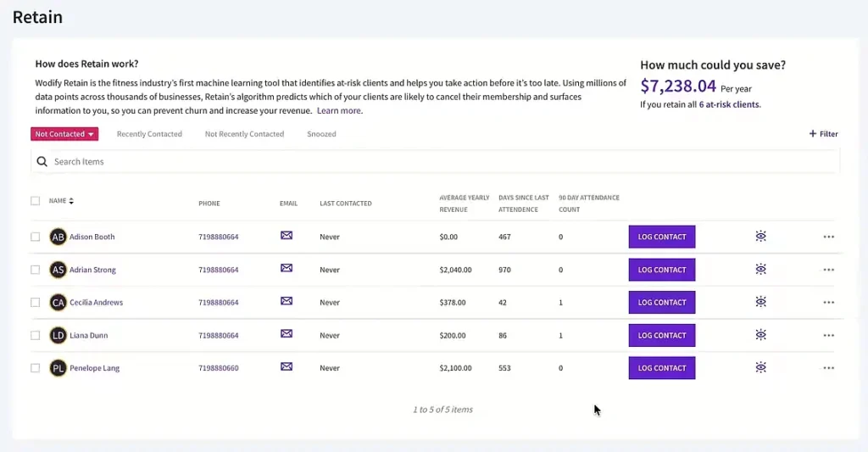Viewport: 868px width, 452px height.
Task: Snooze Adison Booth with eye icon
Action: point(760,236)
